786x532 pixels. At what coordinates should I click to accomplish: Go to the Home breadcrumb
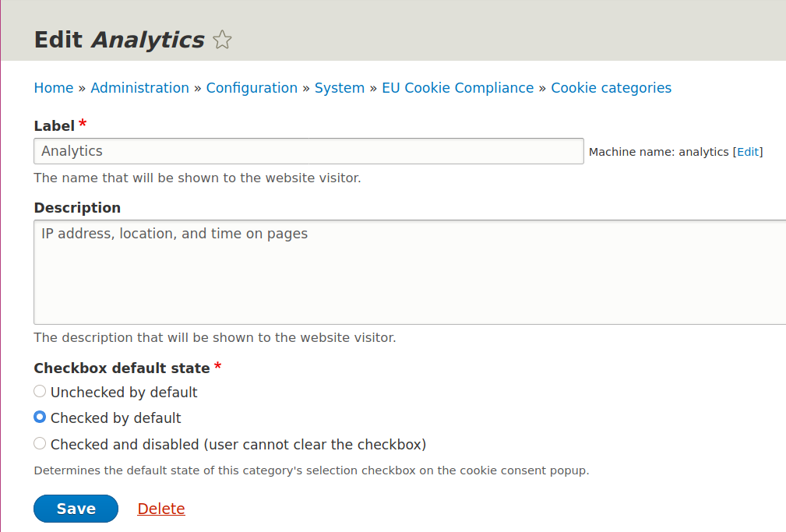[53, 88]
